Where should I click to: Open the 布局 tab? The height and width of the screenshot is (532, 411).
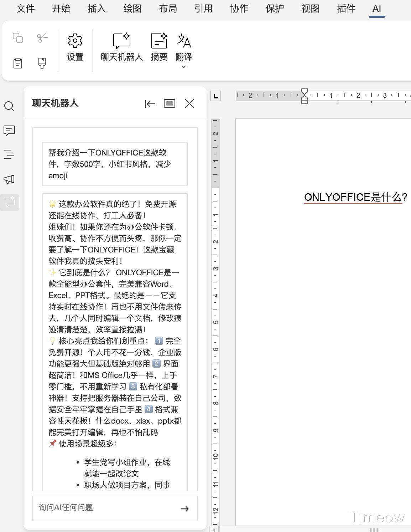[168, 9]
